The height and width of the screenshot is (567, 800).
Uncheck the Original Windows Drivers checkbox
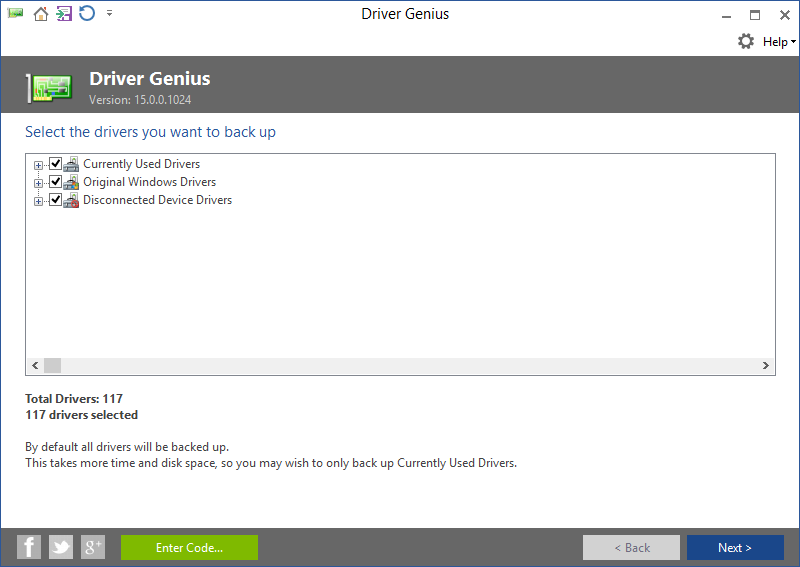point(56,182)
